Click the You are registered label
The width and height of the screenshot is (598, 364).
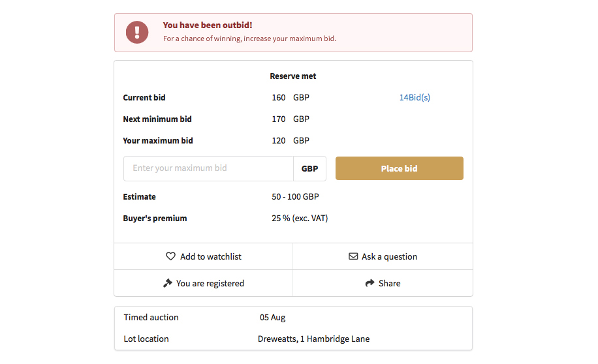[210, 283]
